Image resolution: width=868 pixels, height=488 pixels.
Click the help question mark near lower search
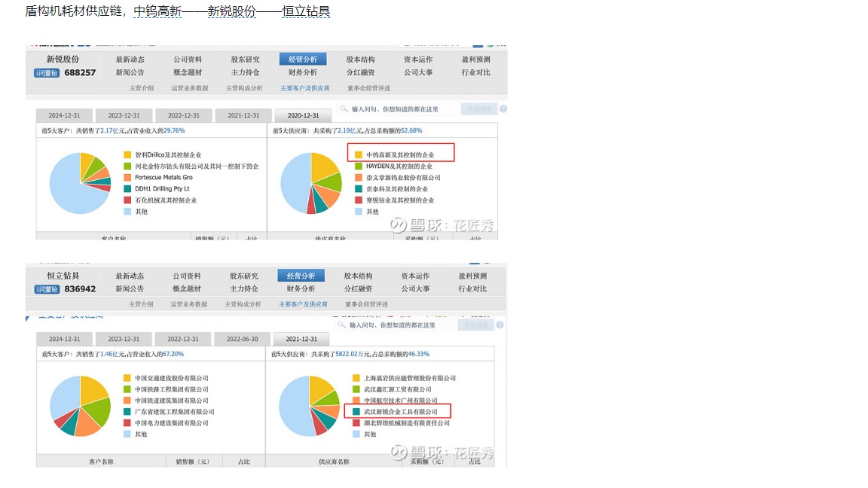(x=500, y=325)
